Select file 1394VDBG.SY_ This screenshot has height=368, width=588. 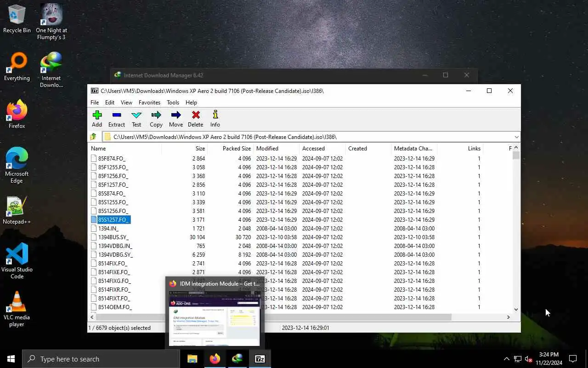(115, 254)
